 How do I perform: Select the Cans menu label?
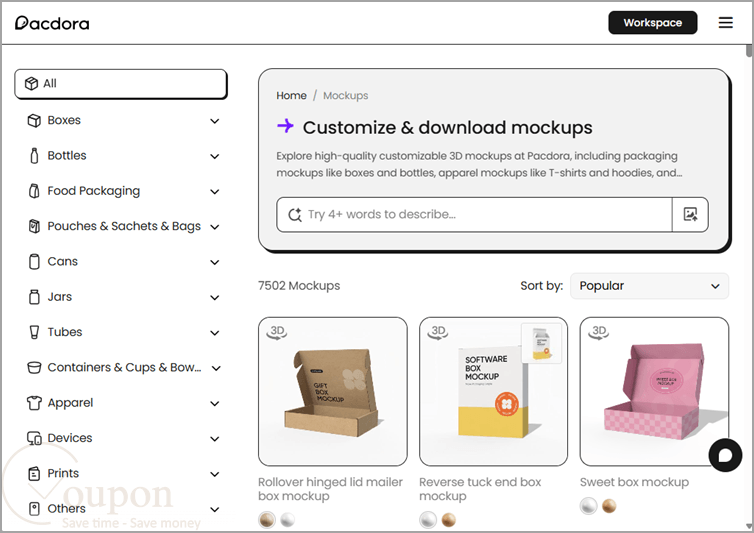pos(63,261)
